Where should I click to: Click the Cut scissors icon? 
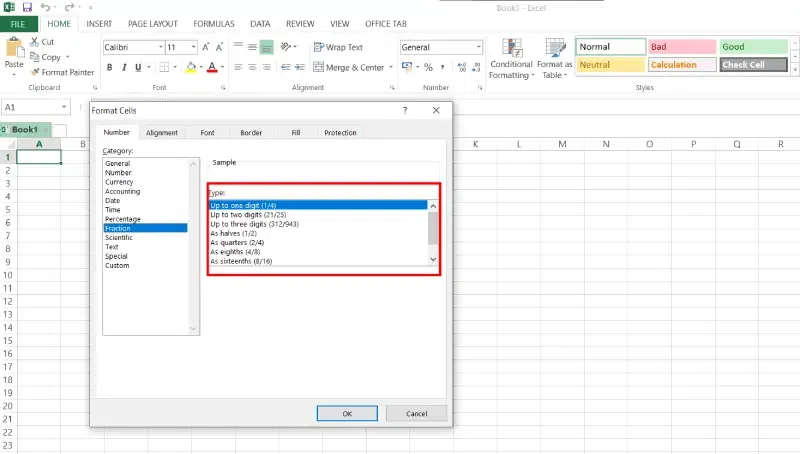[34, 42]
